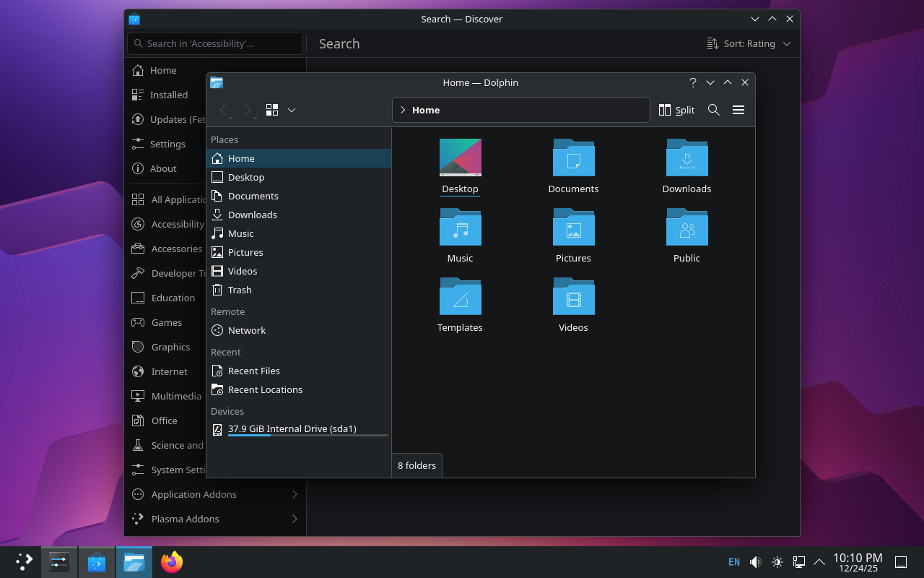Open the Templates folder icon
This screenshot has height=578, width=924.
click(x=460, y=297)
